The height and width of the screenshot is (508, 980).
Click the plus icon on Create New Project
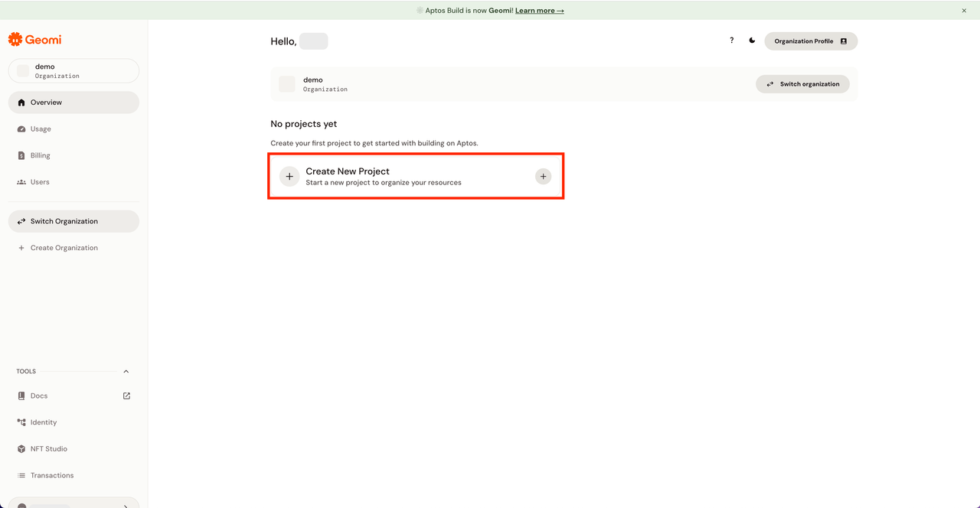point(543,176)
